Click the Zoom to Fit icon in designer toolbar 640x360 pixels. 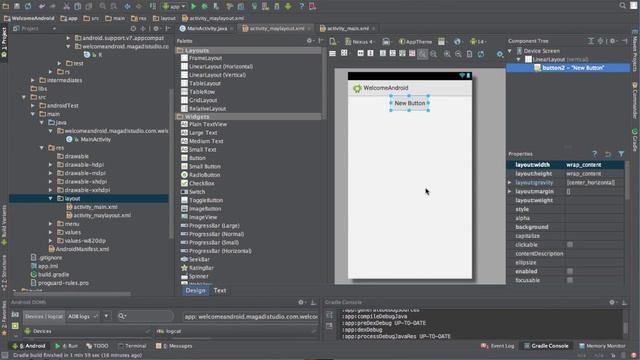pos(422,54)
